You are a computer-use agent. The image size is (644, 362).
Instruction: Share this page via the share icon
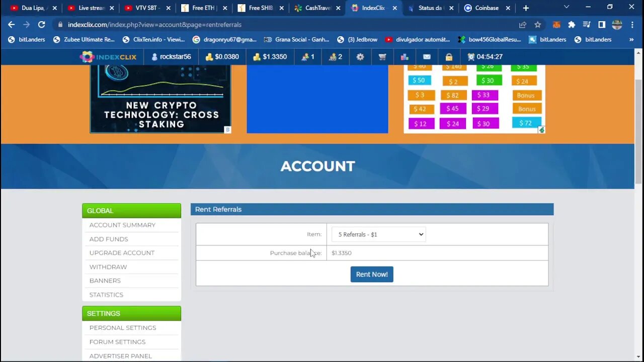click(x=523, y=24)
